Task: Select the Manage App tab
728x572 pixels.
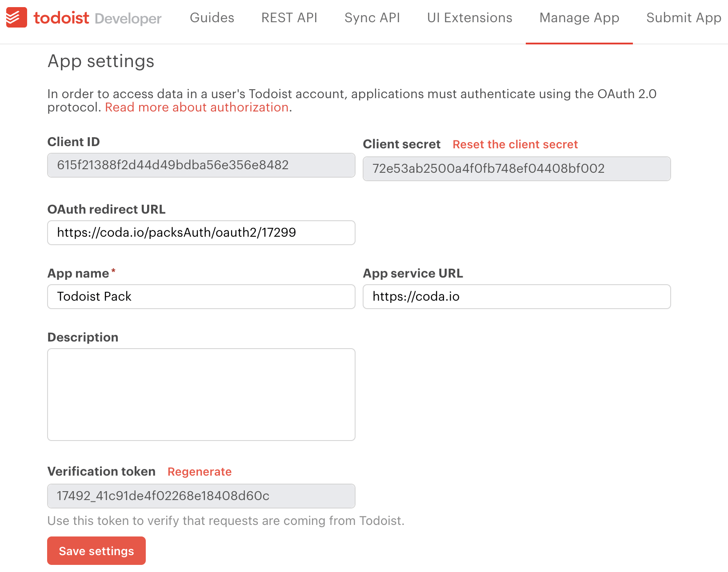Action: point(579,18)
